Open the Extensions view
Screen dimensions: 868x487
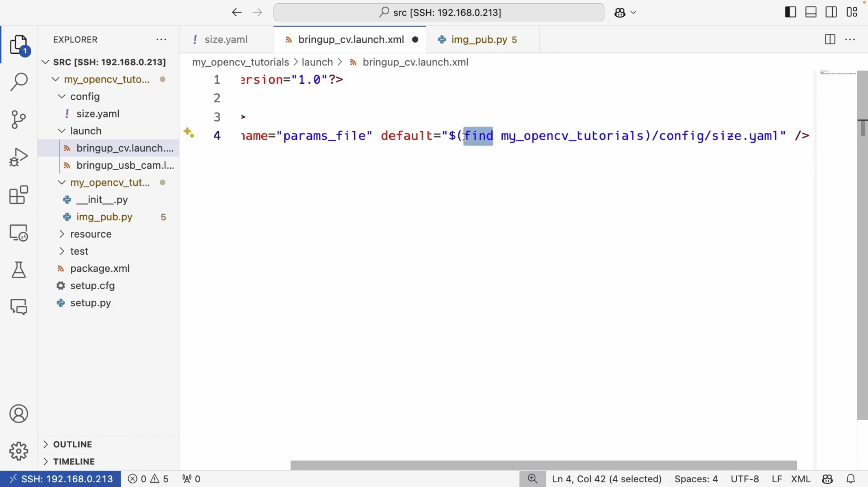coord(19,195)
